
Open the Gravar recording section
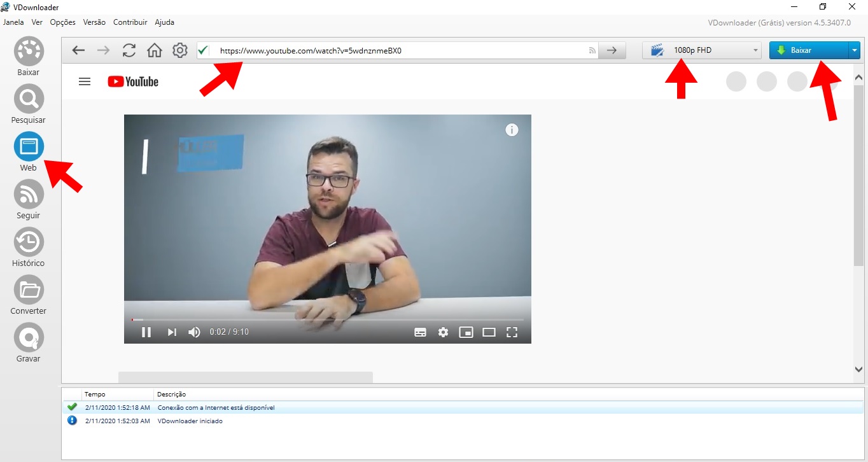coord(29,343)
